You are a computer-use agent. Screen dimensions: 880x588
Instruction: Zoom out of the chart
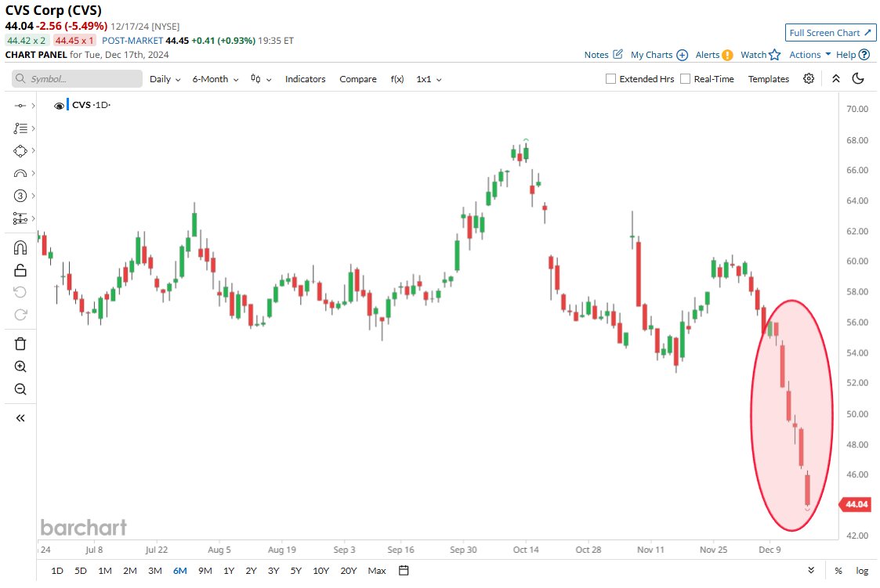[20, 389]
